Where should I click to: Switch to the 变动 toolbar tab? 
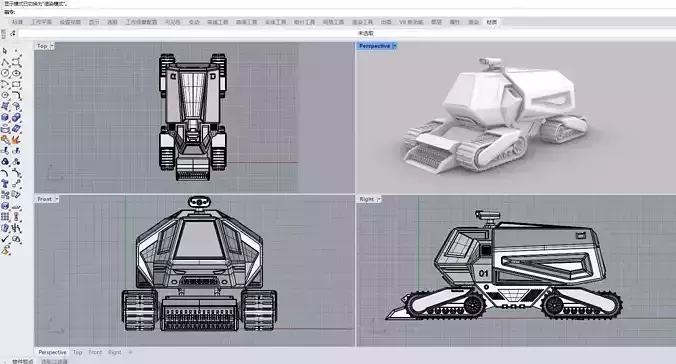click(x=194, y=22)
